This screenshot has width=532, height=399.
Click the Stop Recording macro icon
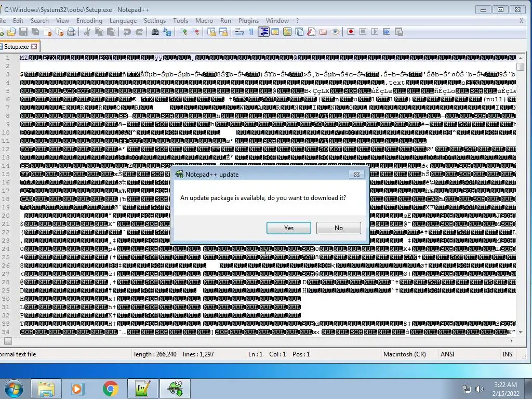[363, 32]
